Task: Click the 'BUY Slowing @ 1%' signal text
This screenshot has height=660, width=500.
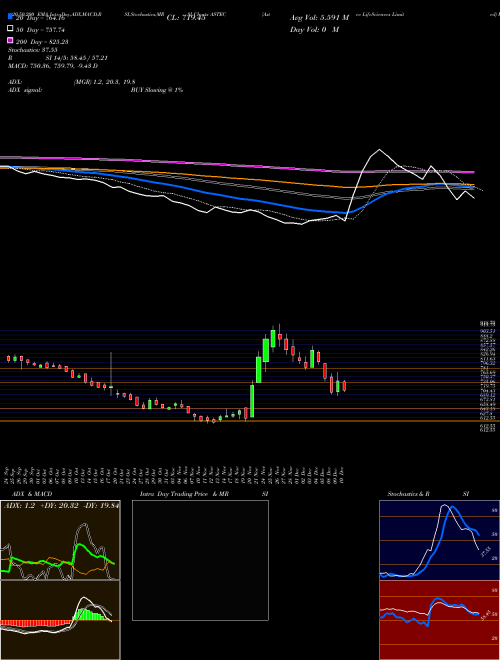Action: 157,90
